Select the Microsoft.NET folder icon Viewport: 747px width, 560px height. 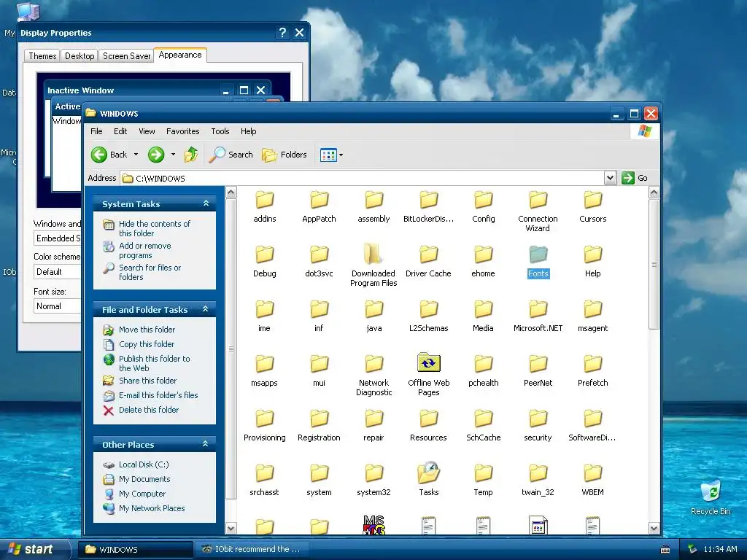(538, 309)
